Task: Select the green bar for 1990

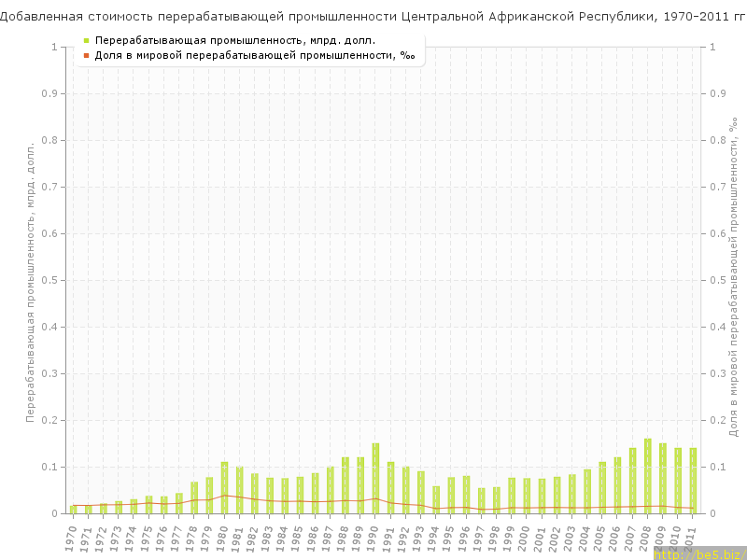Action: click(x=375, y=478)
